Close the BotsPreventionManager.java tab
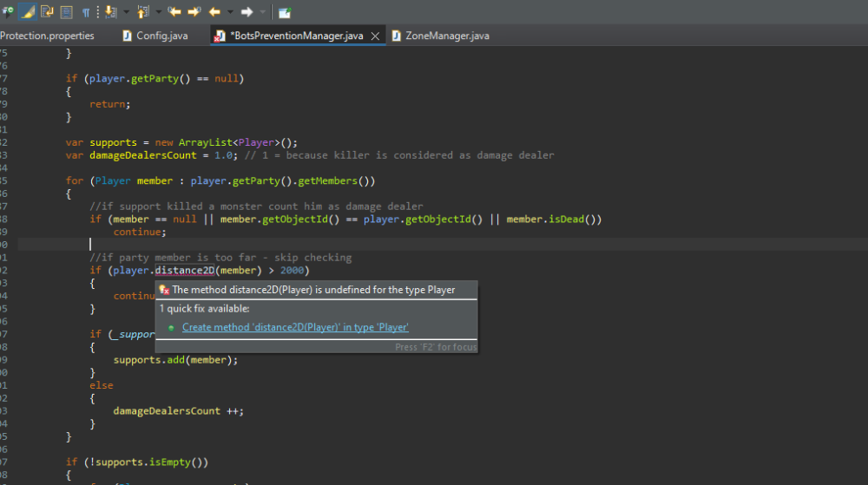This screenshot has width=868, height=485. pos(375,36)
